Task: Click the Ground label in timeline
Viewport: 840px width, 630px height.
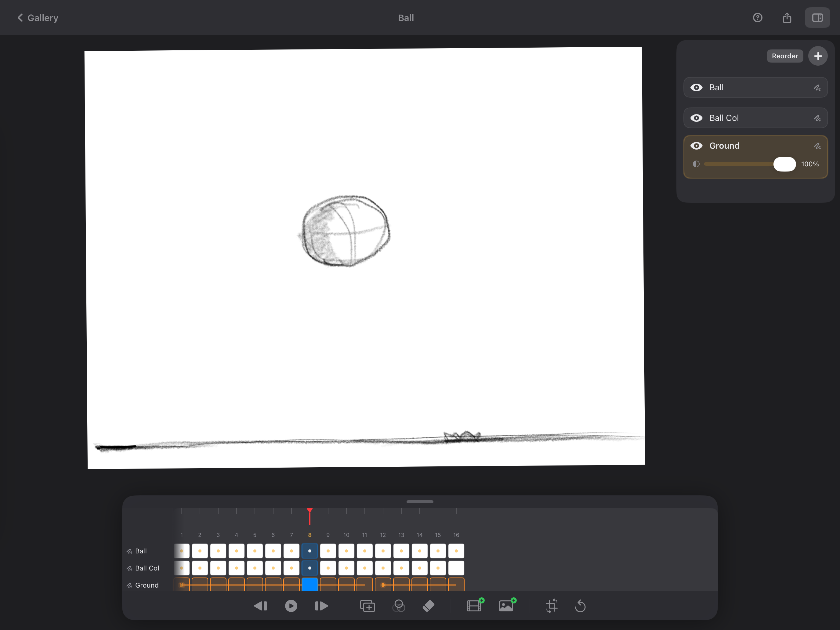Action: pos(147,585)
